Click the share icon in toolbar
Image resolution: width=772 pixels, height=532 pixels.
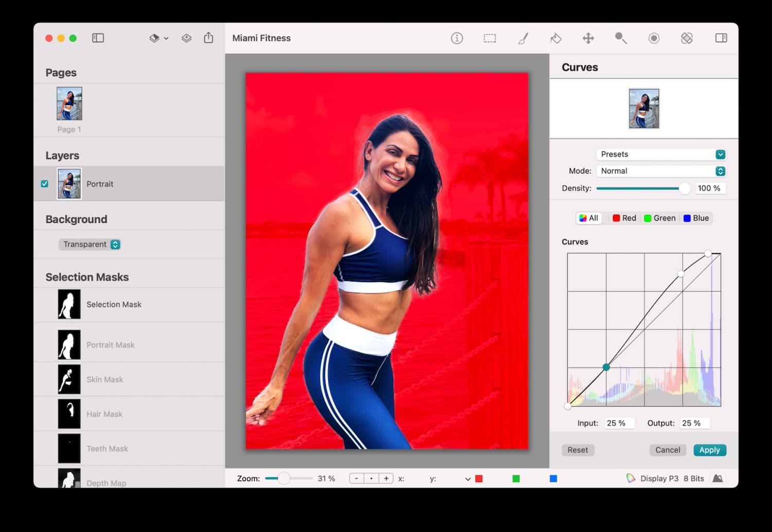pos(208,38)
